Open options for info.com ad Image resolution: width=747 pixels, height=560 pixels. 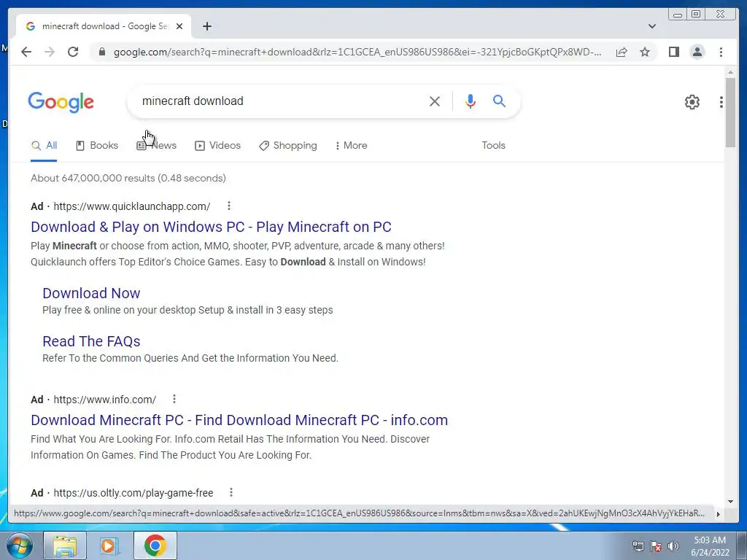coord(174,399)
